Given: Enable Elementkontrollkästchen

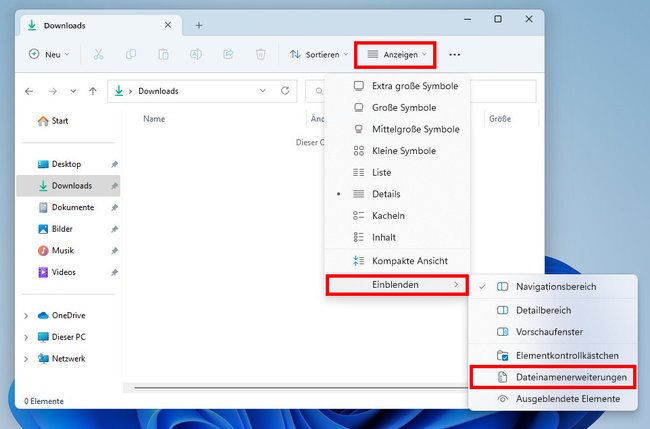Looking at the screenshot, I should (553, 356).
